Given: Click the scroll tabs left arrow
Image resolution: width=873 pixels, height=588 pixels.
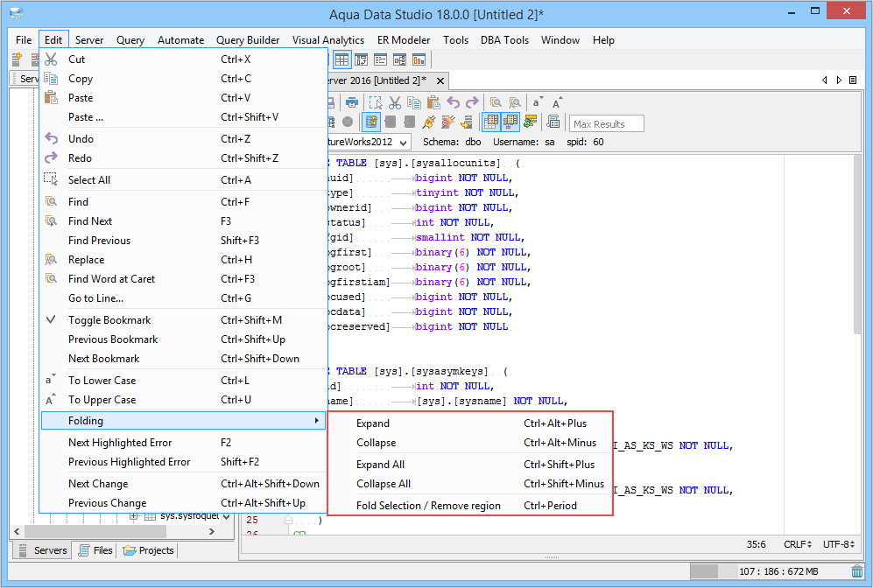Looking at the screenshot, I should pos(825,80).
